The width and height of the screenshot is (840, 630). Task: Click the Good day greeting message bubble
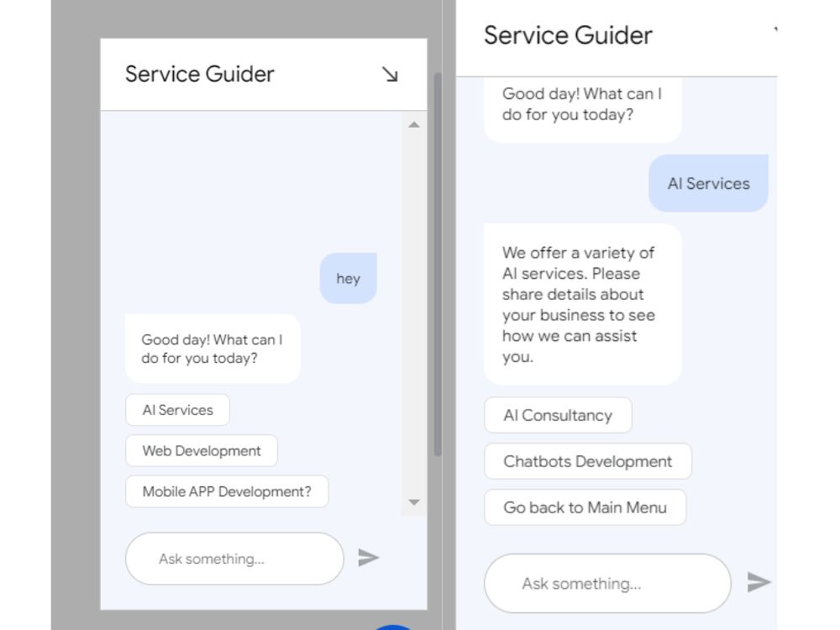(x=212, y=349)
